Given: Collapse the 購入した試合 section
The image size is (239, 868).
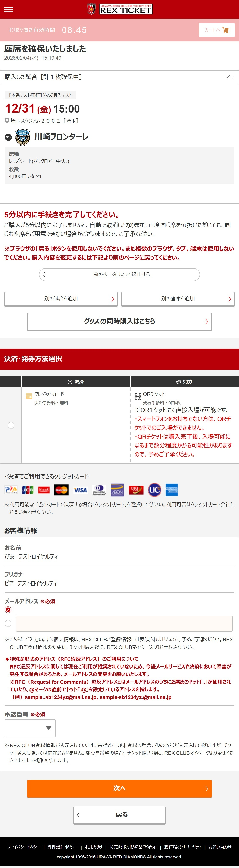Looking at the screenshot, I should click(229, 77).
